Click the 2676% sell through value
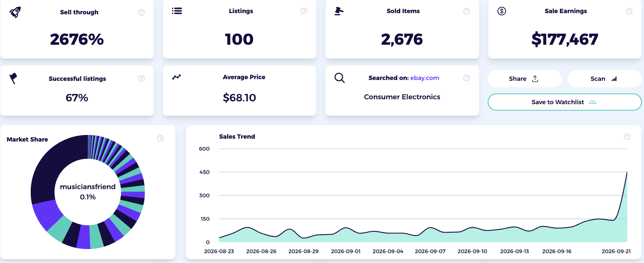The height and width of the screenshot is (263, 644). 77,39
